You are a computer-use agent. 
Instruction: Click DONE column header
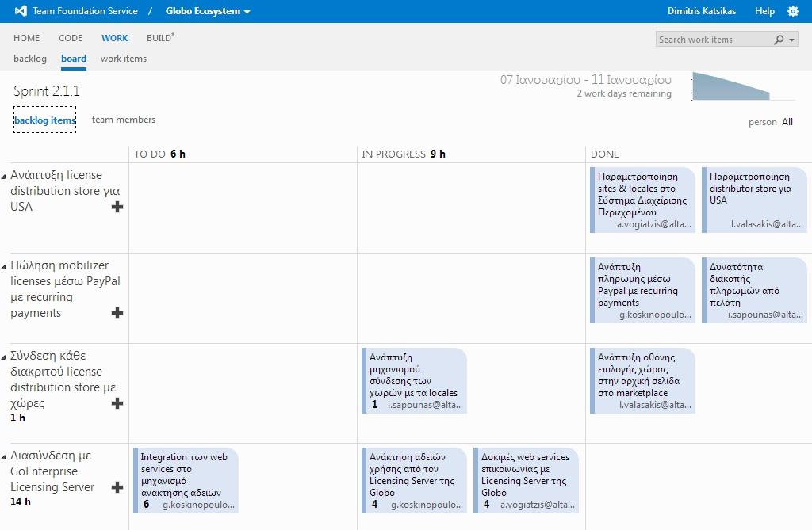(605, 154)
